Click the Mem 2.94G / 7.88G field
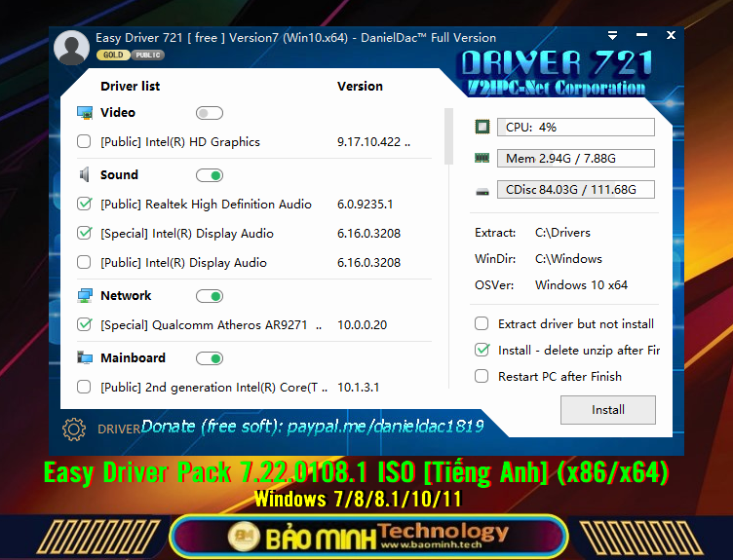The image size is (733, 560). [575, 159]
